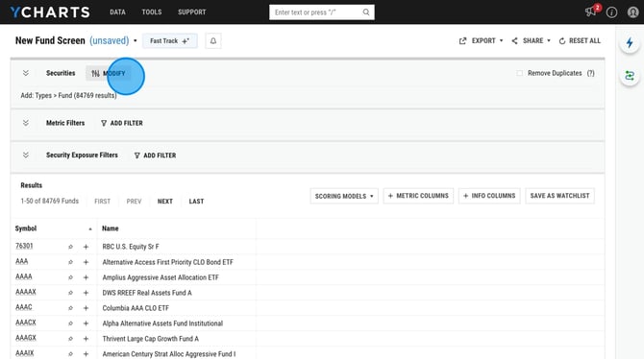Click the Fast Track button
The height and width of the screenshot is (359, 644).
169,41
